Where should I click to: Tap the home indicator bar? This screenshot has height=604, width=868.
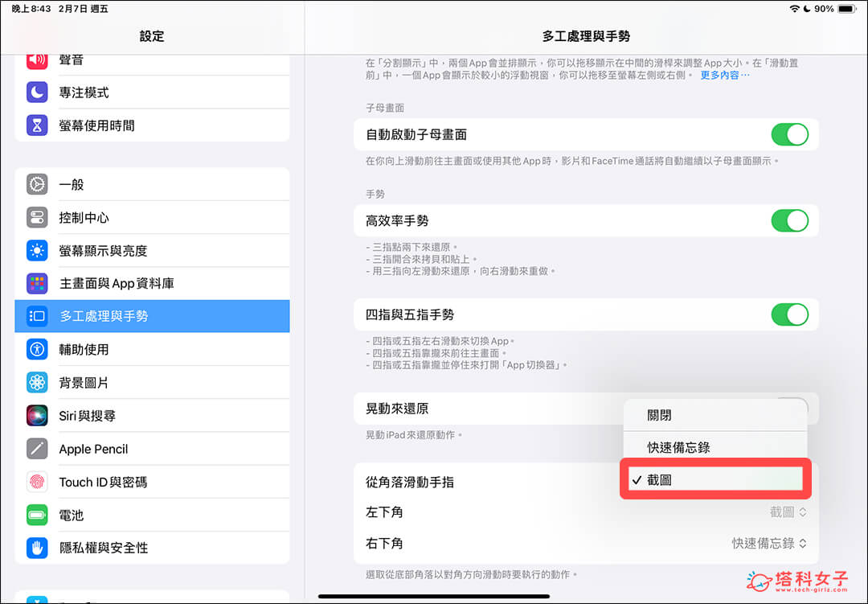434,596
